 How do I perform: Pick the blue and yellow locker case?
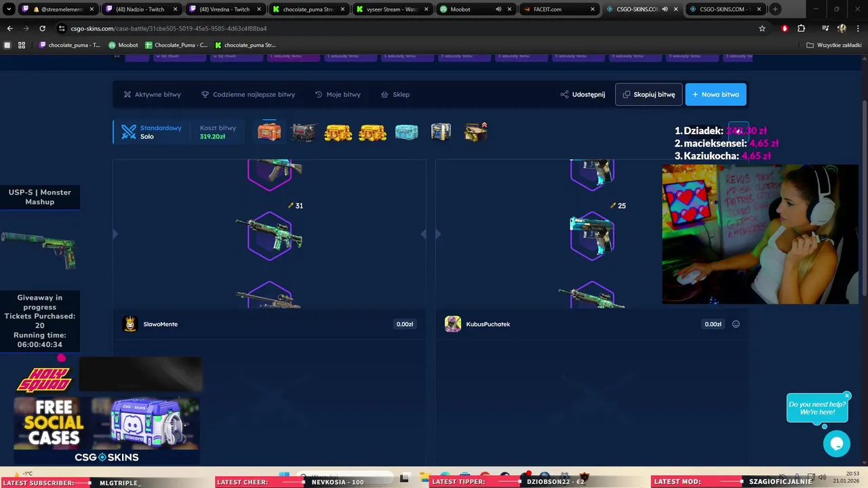coord(441,131)
